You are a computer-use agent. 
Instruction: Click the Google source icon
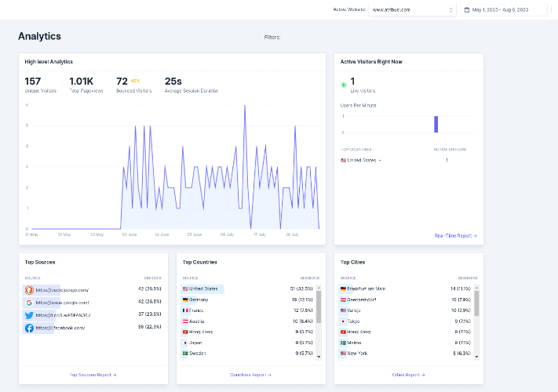(x=29, y=303)
